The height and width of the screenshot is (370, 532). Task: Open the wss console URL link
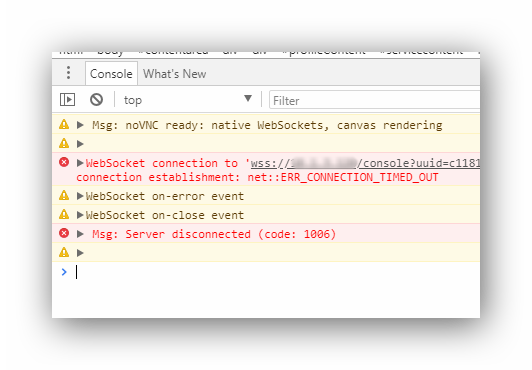tap(365, 163)
